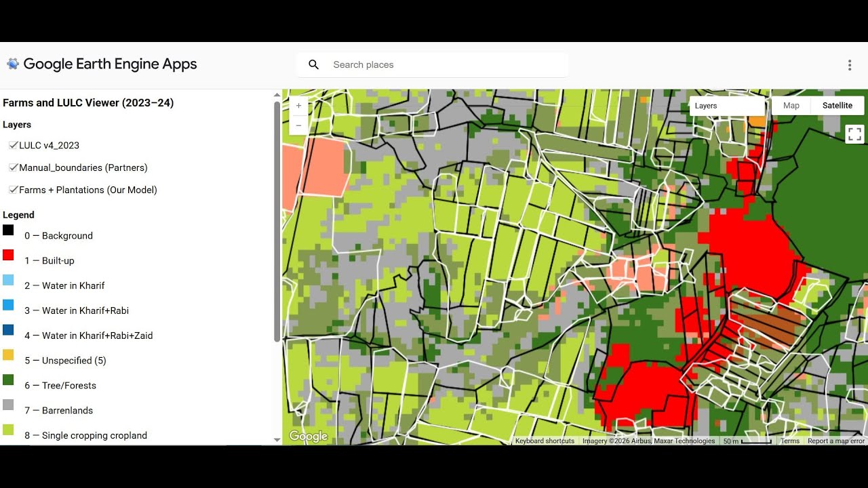
Task: Open the Layers dropdown on the map
Action: click(x=727, y=106)
